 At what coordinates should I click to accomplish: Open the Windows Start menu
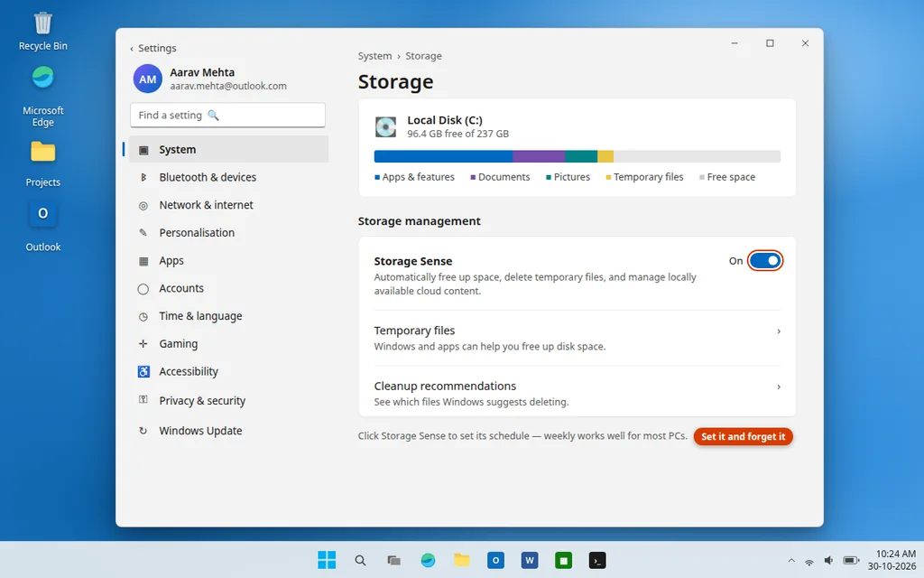click(x=327, y=560)
